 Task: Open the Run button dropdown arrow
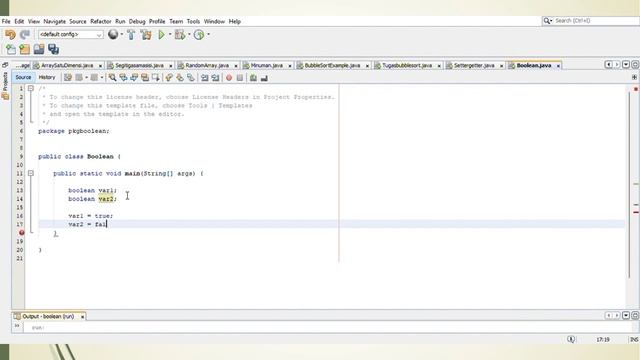point(170,35)
